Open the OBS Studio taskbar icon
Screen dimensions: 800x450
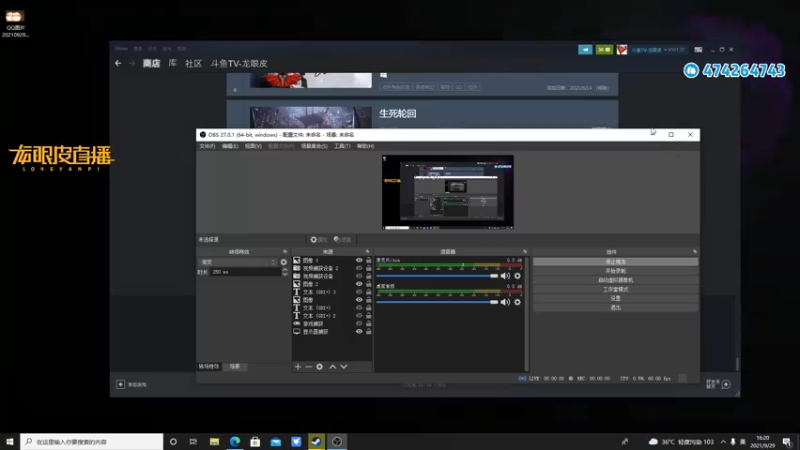pos(337,442)
